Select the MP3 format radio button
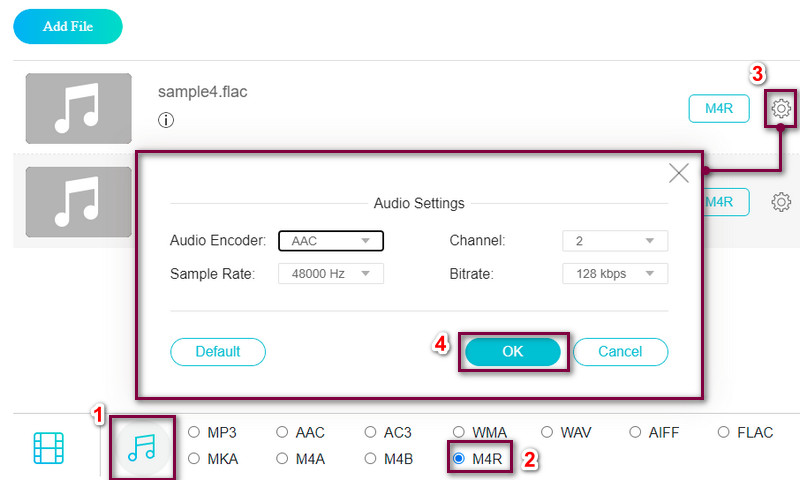The height and width of the screenshot is (480, 800). (195, 433)
